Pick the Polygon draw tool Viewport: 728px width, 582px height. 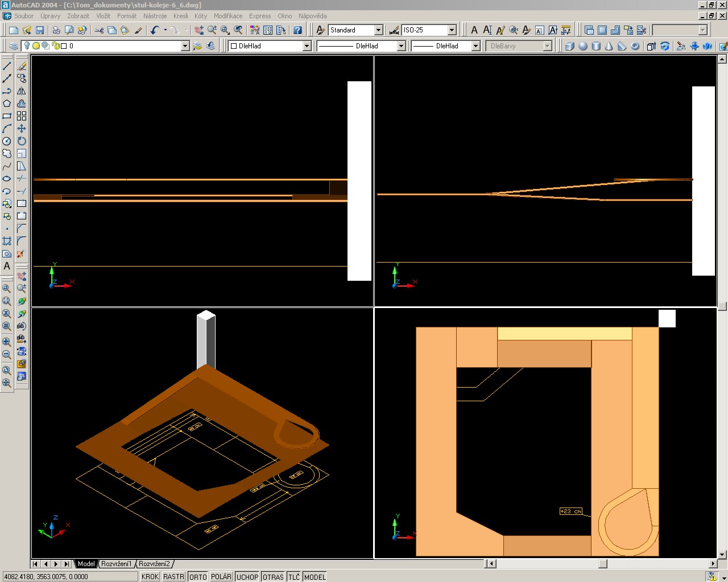pos(7,103)
